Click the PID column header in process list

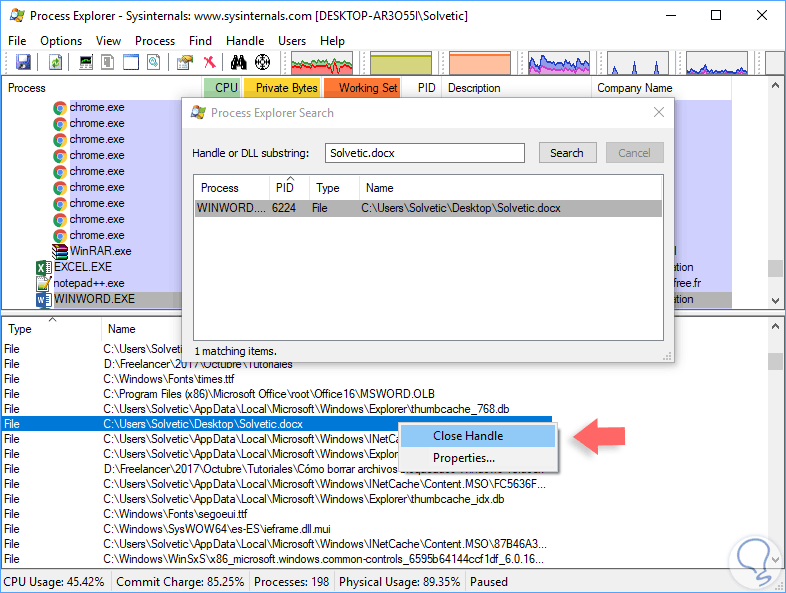[422, 88]
